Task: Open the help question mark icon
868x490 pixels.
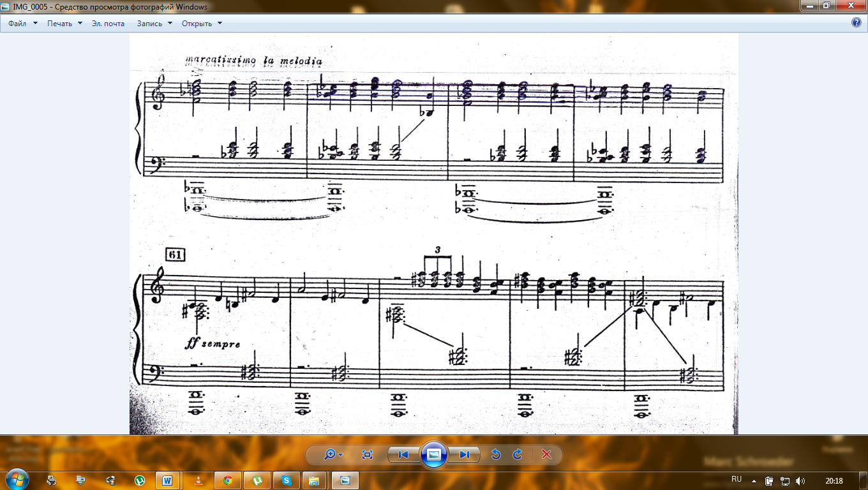Action: (857, 22)
